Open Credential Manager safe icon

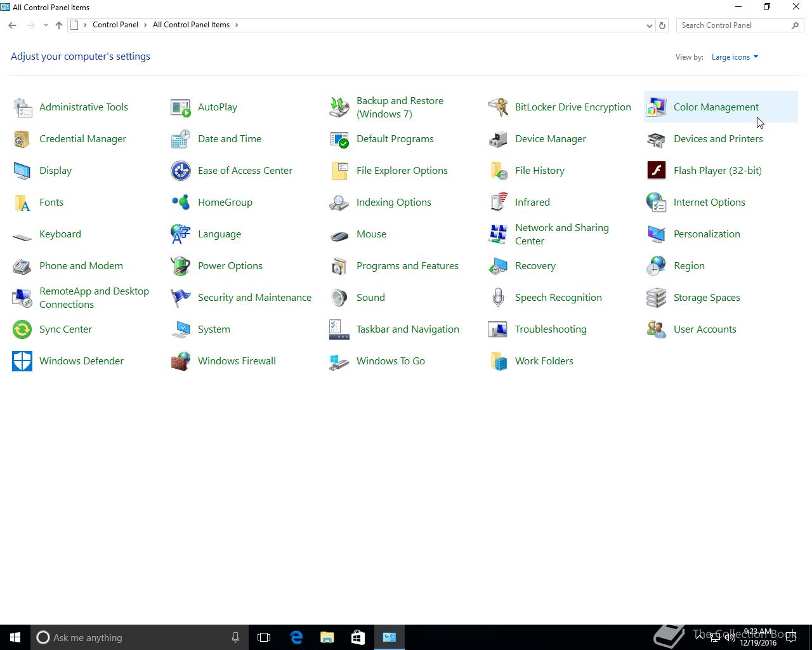22,139
